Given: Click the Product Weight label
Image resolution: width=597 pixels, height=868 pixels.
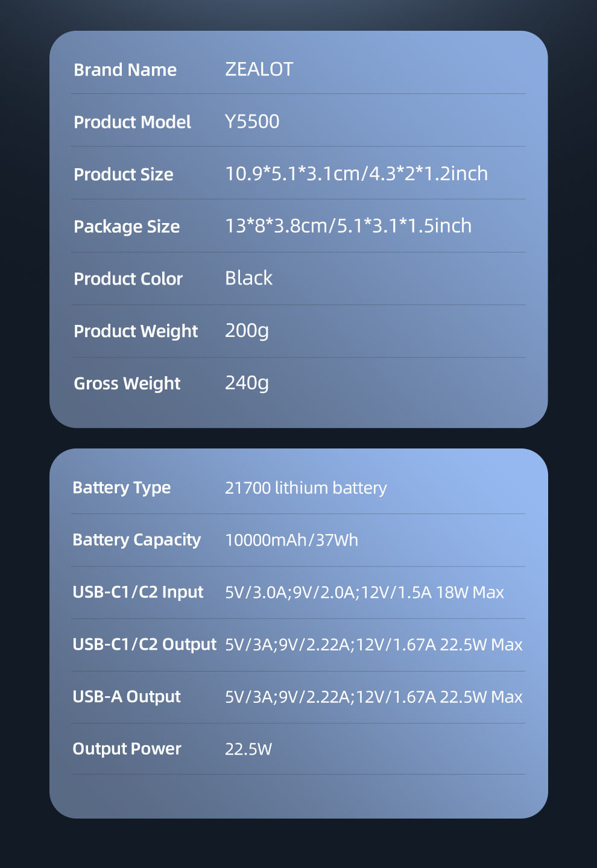Looking at the screenshot, I should [x=136, y=332].
